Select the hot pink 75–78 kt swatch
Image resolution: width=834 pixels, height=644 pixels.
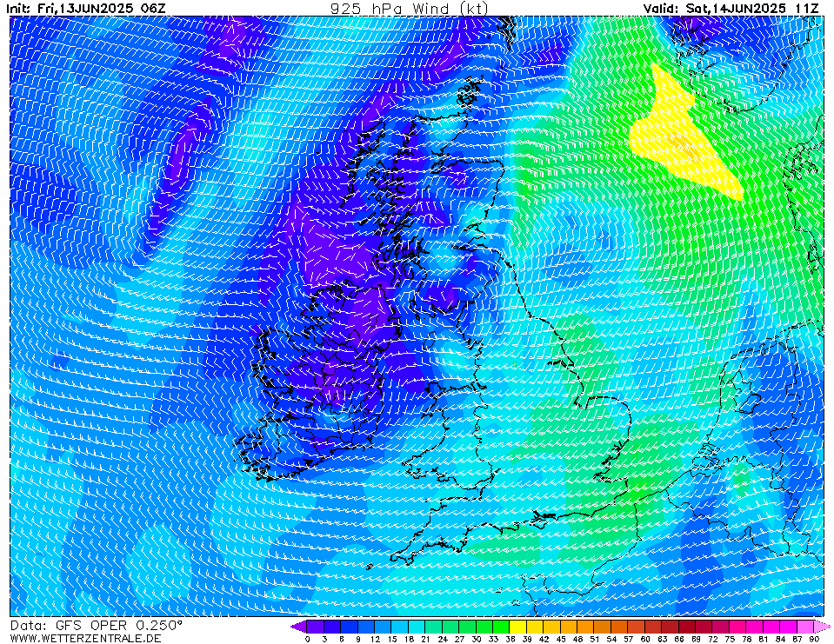(737, 627)
